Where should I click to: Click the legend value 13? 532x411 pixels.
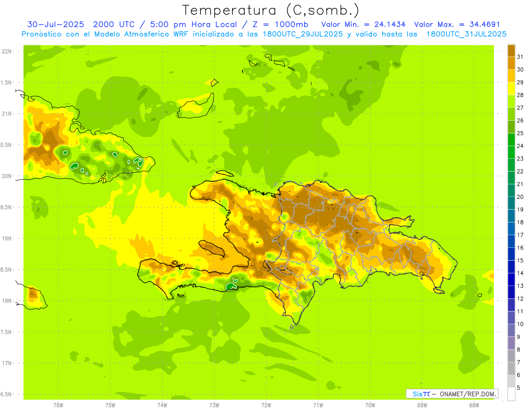[520, 286]
